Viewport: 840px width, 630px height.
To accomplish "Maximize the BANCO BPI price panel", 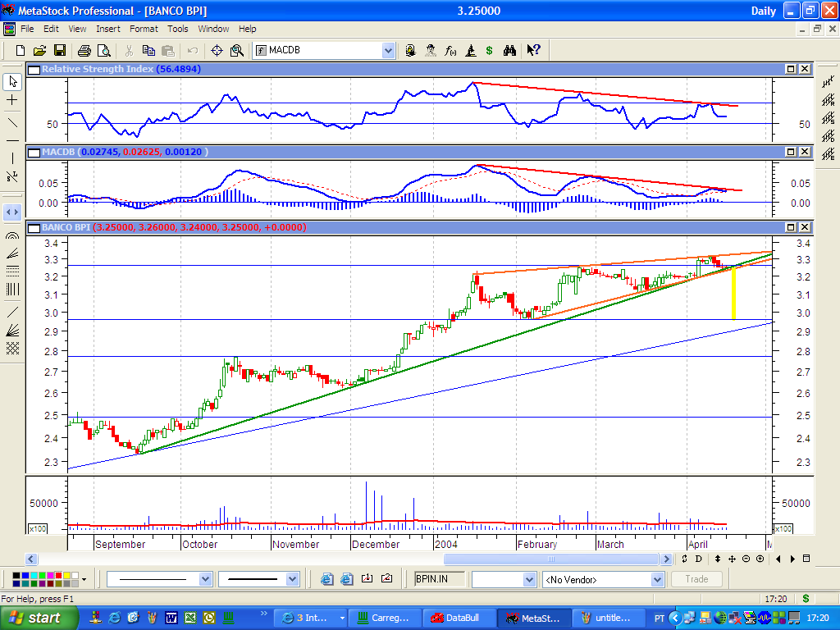I will 791,227.
